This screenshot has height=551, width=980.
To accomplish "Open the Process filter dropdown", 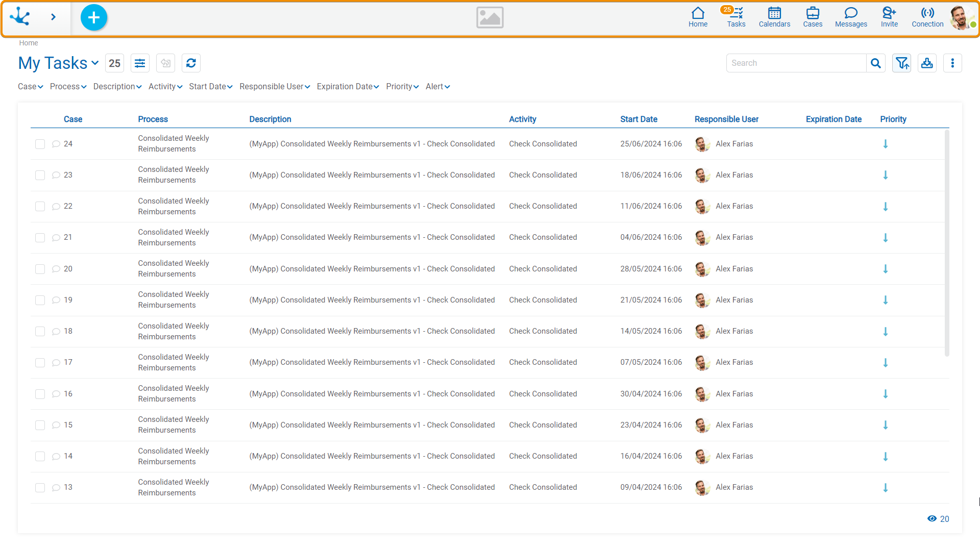I will click(68, 86).
